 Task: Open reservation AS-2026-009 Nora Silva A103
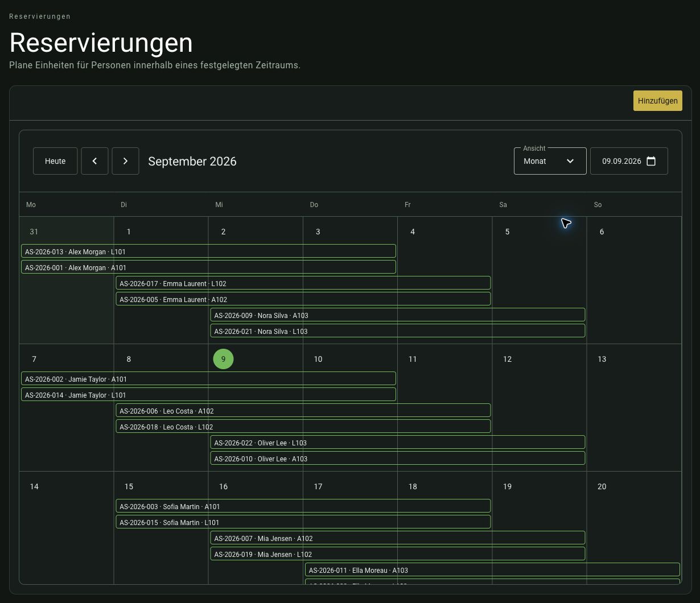click(x=398, y=315)
